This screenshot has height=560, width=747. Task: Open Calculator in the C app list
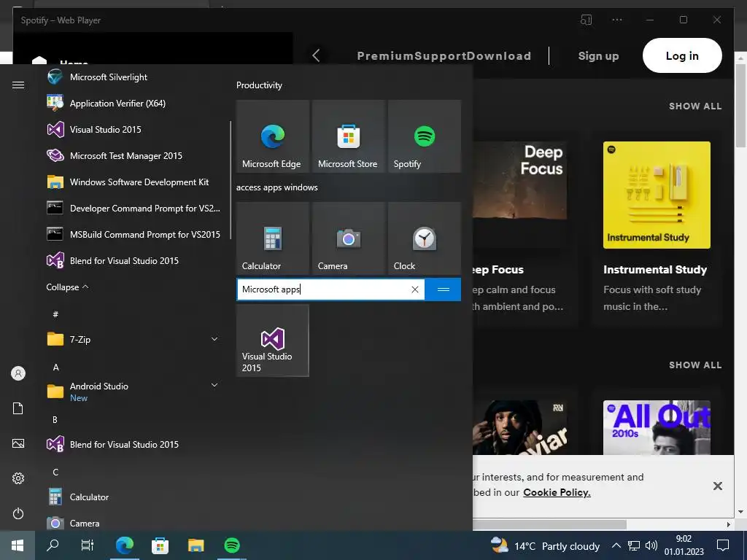tap(133, 497)
